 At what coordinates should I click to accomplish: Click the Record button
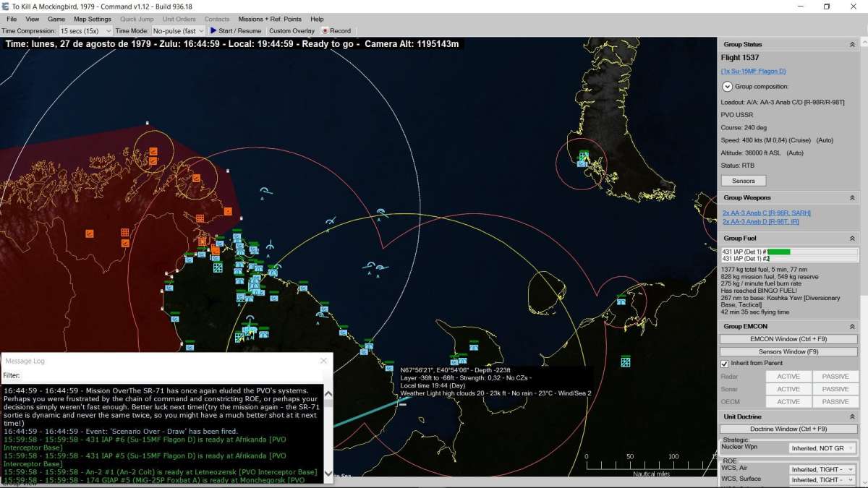336,31
